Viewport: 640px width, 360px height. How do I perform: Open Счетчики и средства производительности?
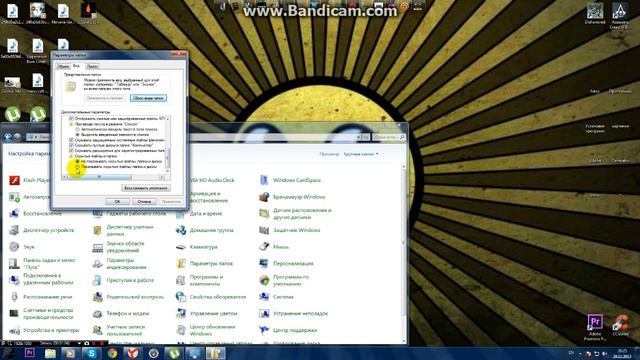coord(41,313)
